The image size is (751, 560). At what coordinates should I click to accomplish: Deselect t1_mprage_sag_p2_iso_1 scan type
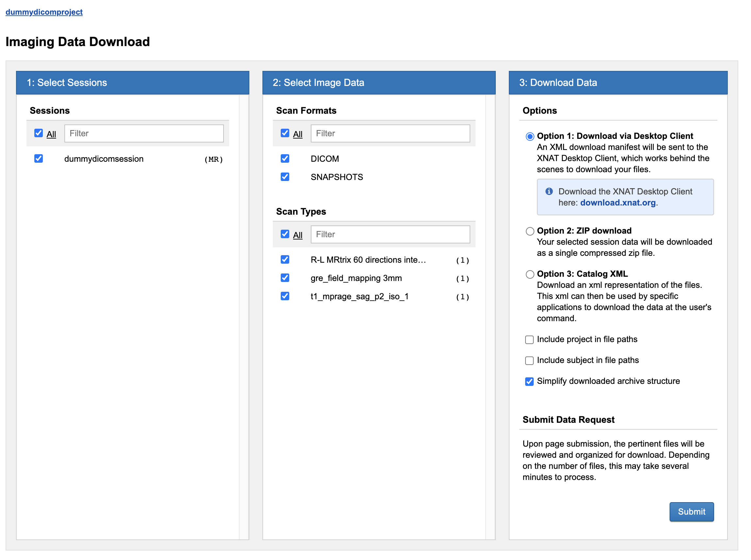285,296
